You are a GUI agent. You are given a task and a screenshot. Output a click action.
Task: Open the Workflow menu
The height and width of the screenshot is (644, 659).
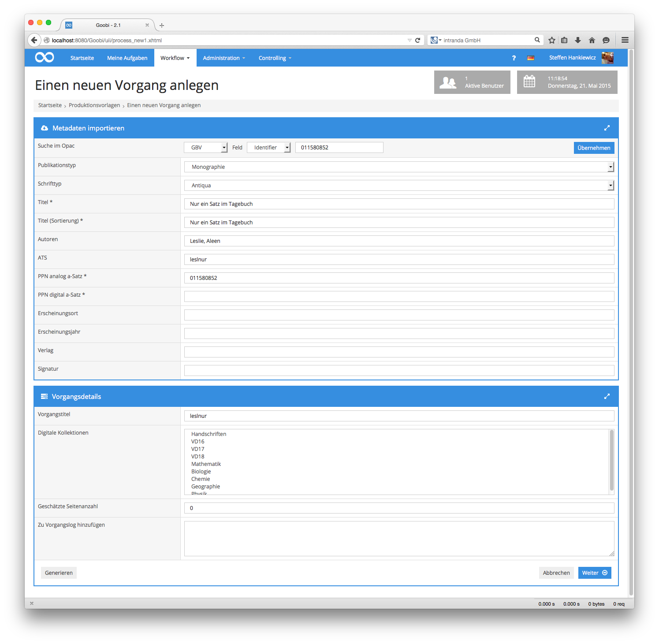click(175, 58)
